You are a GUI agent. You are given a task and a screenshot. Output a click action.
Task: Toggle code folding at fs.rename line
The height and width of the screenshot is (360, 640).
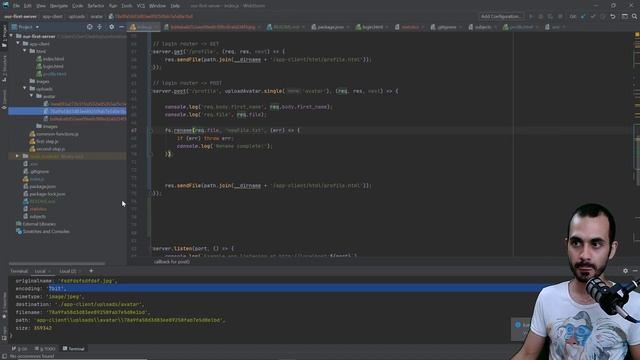[150, 131]
